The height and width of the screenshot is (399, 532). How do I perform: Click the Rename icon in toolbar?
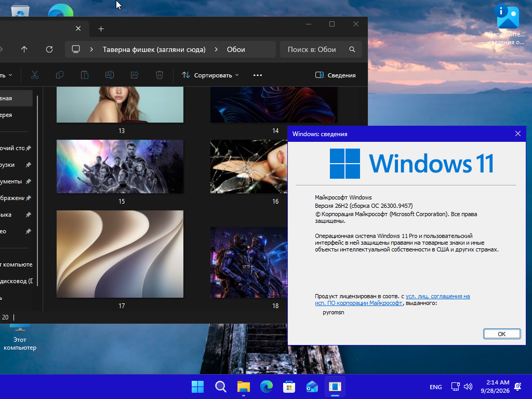coord(110,75)
